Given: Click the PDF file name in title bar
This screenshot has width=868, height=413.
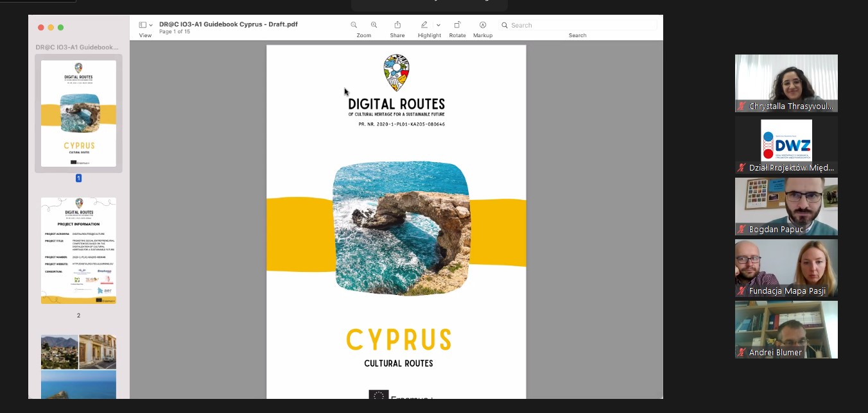Looking at the screenshot, I should click(229, 24).
